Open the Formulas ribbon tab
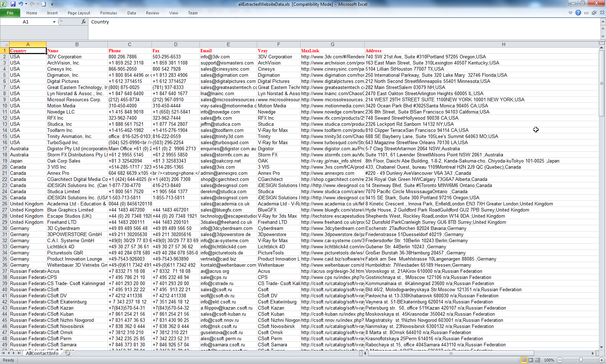606x364 pixels. coord(109,13)
